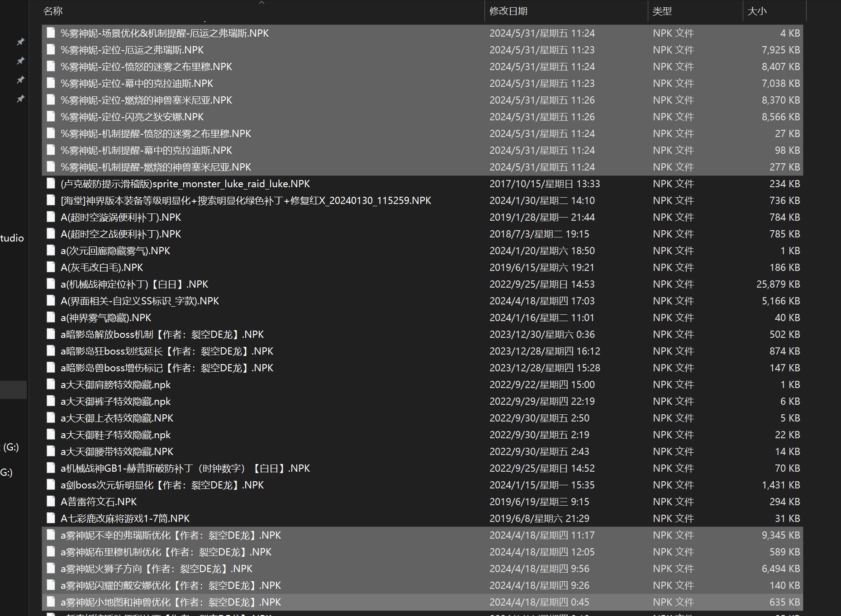Click the 类型 column header
The height and width of the screenshot is (616, 841).
coord(662,11)
